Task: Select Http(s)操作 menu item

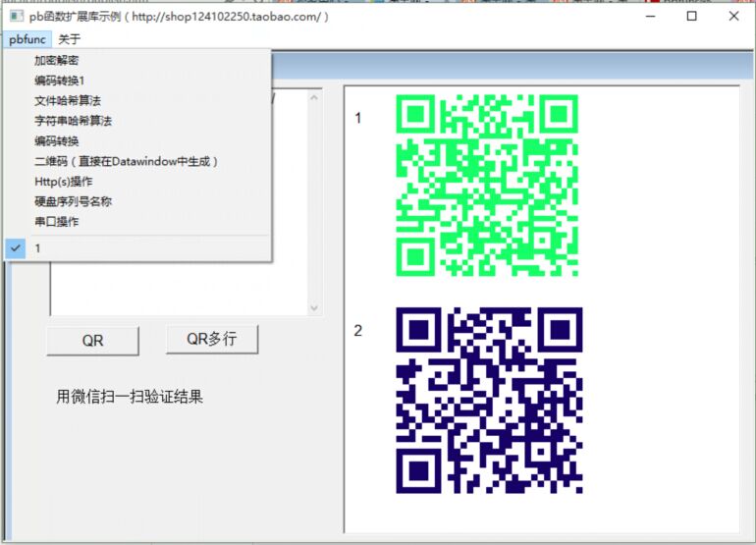Action: [x=137, y=182]
